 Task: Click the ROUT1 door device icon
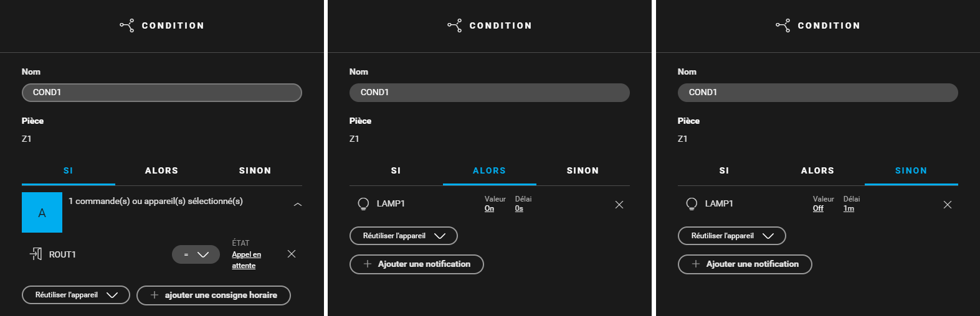point(36,254)
